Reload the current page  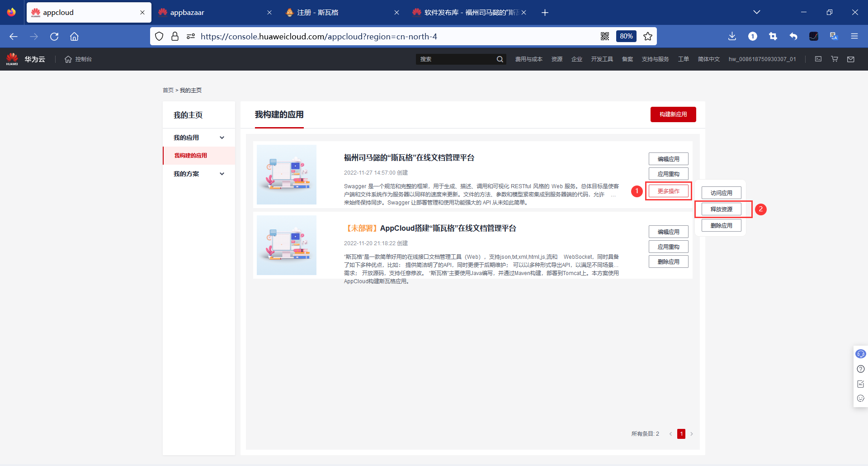click(x=54, y=37)
